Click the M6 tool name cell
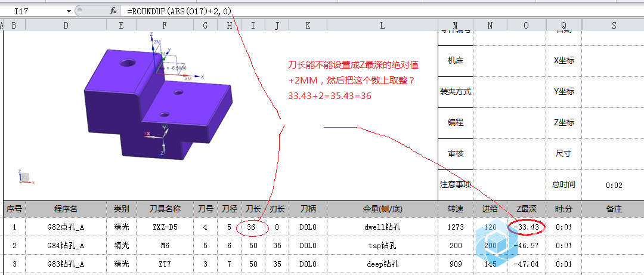 165,246
